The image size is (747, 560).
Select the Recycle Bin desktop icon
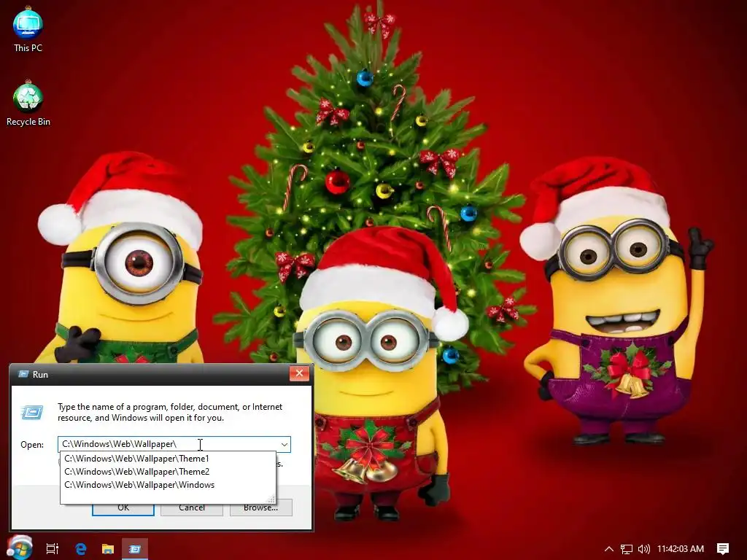(x=28, y=104)
